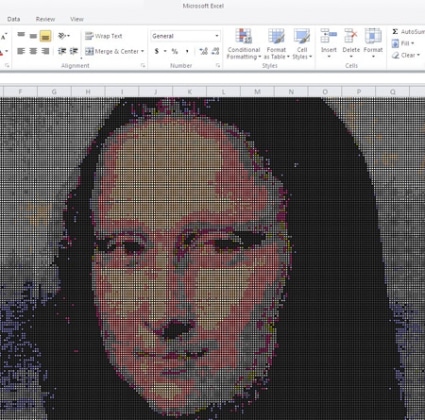
Task: Select column G header
Action: (54, 92)
